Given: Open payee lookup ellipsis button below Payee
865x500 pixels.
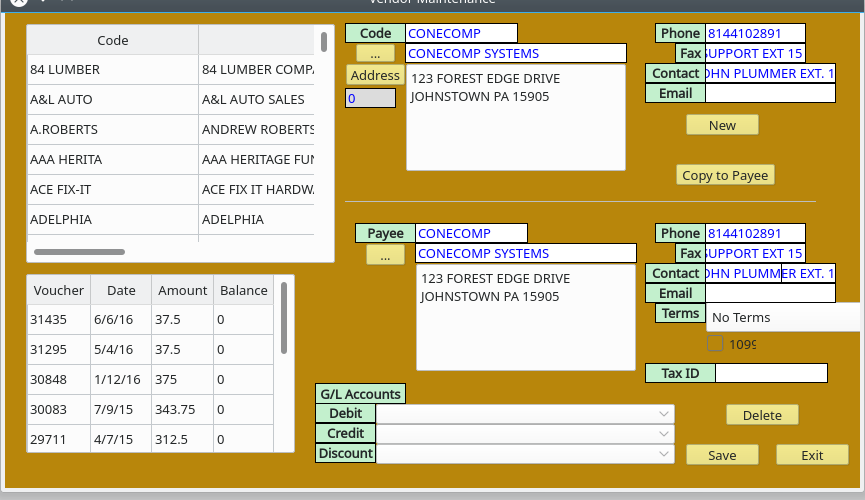Looking at the screenshot, I should (x=385, y=254).
